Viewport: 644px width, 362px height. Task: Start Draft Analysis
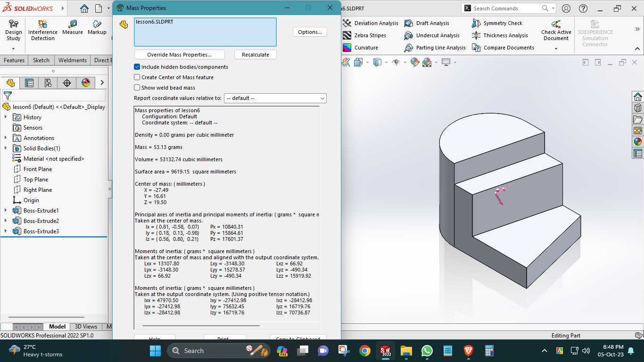click(x=427, y=23)
